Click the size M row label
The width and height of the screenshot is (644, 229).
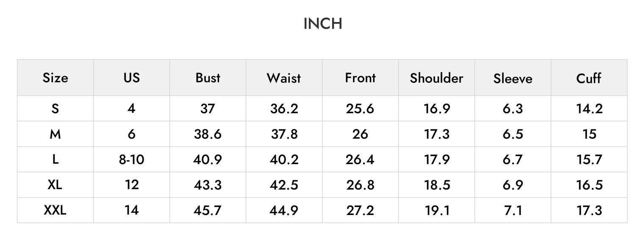[x=55, y=134]
